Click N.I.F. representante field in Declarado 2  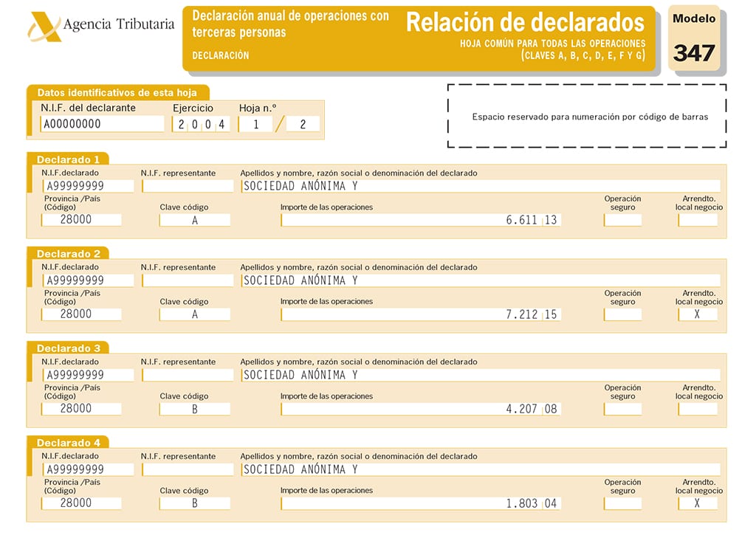pyautogui.click(x=188, y=280)
